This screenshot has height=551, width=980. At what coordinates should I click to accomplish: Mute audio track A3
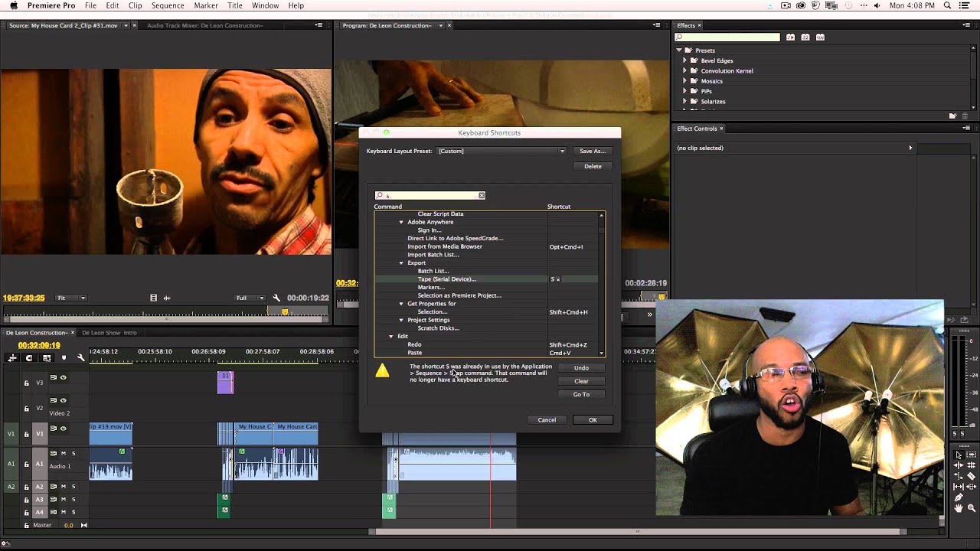(x=64, y=499)
